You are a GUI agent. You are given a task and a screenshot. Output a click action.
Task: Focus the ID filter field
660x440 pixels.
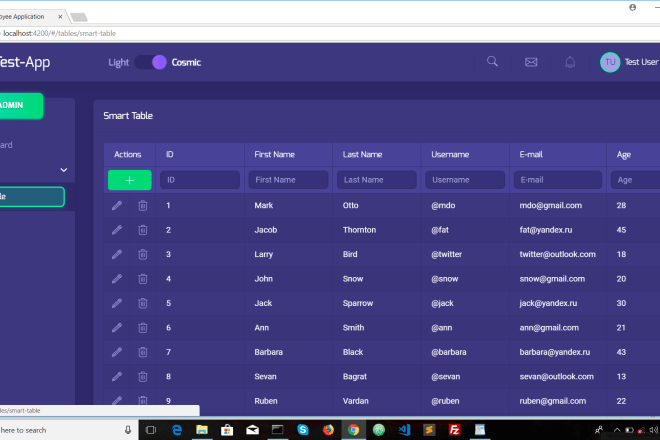click(x=200, y=180)
